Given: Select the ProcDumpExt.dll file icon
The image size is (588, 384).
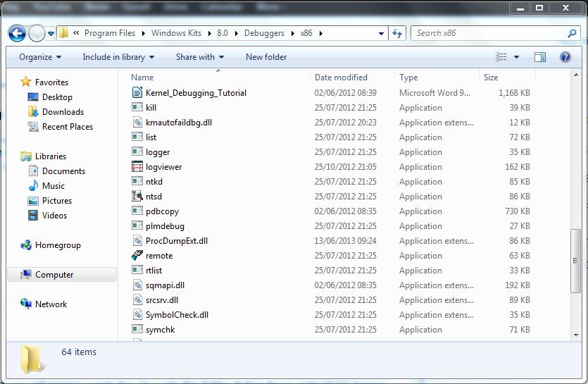Looking at the screenshot, I should 137,240.
